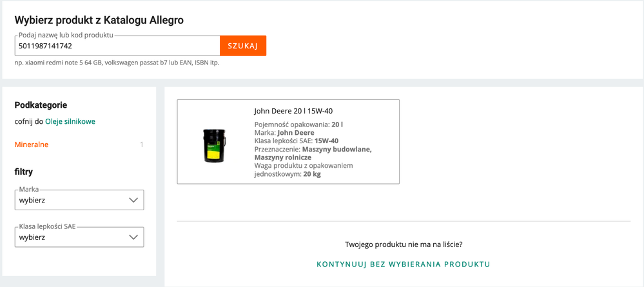
Task: Click the count 1 beside Mineralne
Action: click(x=142, y=144)
